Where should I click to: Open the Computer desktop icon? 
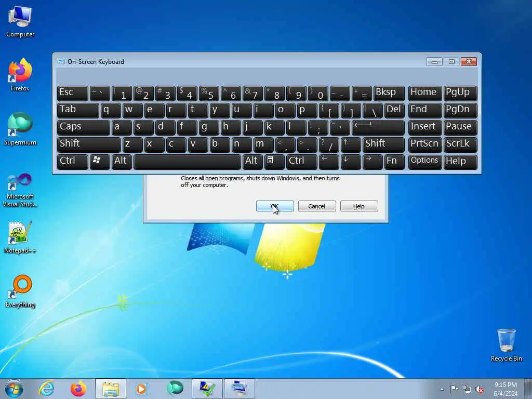pyautogui.click(x=20, y=21)
